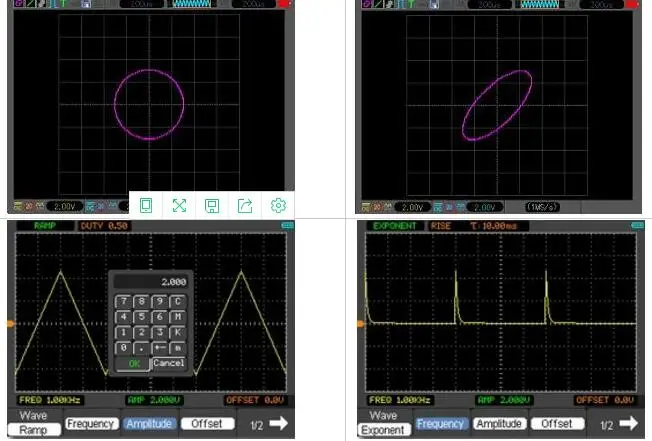Select Amplitude softkey on Exponent screen

click(499, 424)
